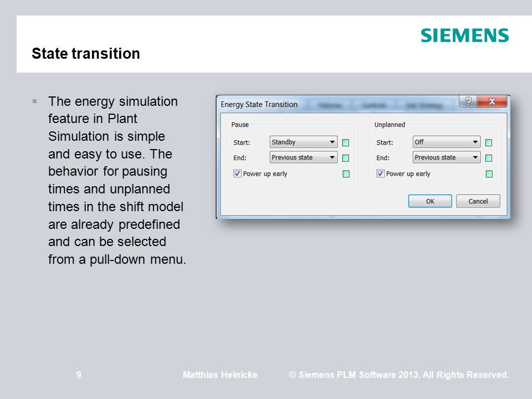Click green inheritance toggle next to Unplanned End
This screenshot has height=399, width=532.
(x=489, y=158)
